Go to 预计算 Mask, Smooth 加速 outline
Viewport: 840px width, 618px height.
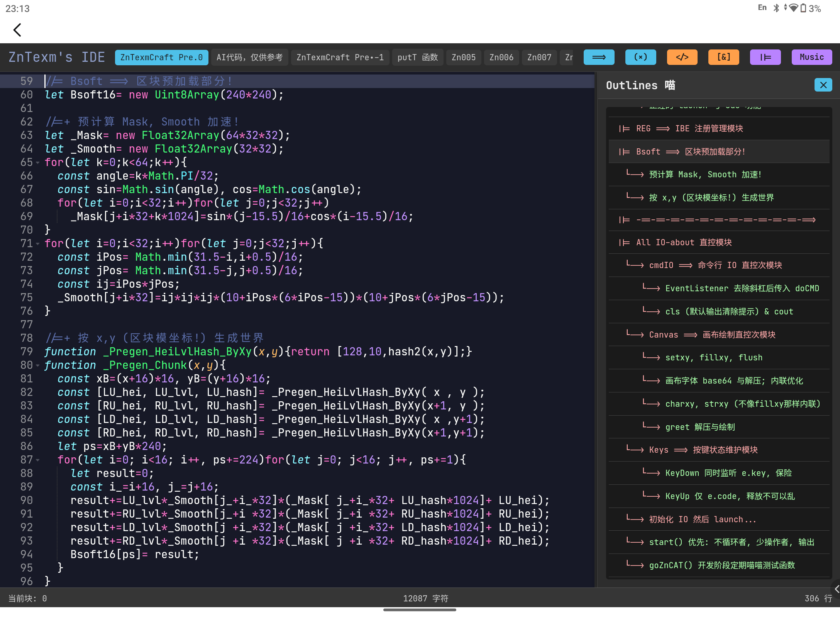[x=719, y=175]
